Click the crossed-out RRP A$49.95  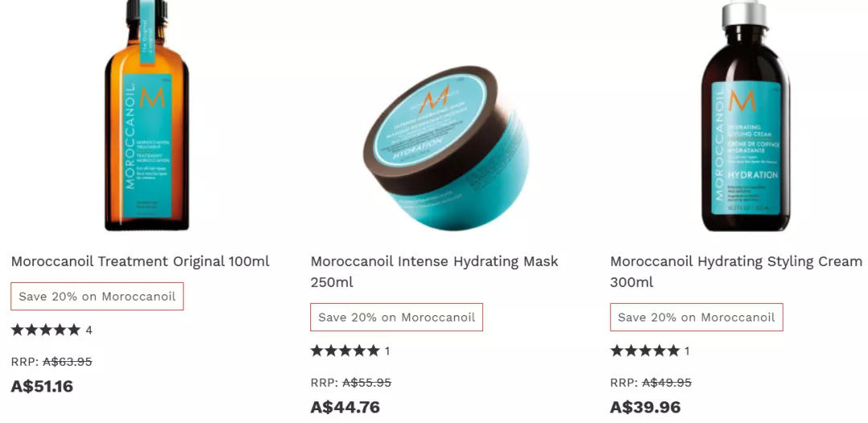click(667, 383)
